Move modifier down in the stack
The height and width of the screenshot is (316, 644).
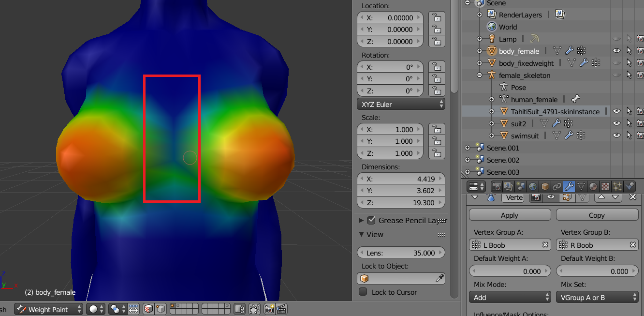pos(615,197)
